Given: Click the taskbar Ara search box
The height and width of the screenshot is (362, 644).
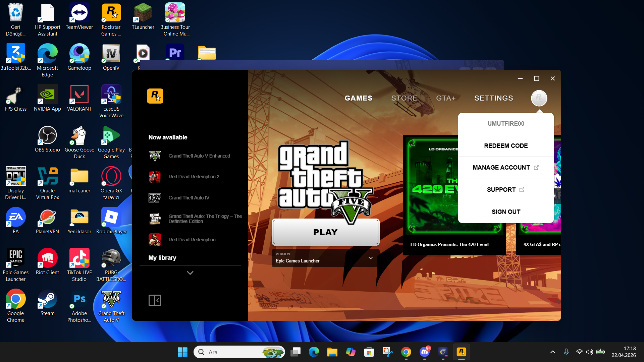Looking at the screenshot, I should [239, 352].
